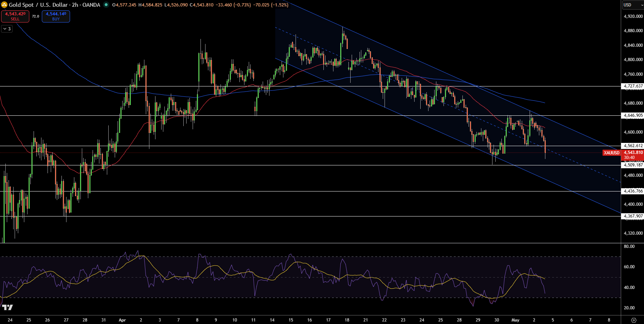
Task: Click the RSI scale label 60.00
Action: coord(629,267)
